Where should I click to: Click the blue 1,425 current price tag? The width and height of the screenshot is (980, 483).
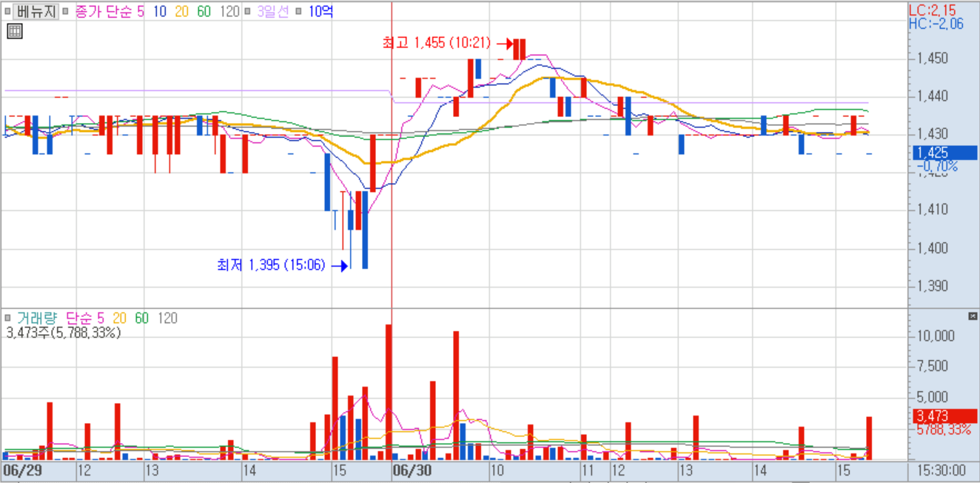coord(945,153)
